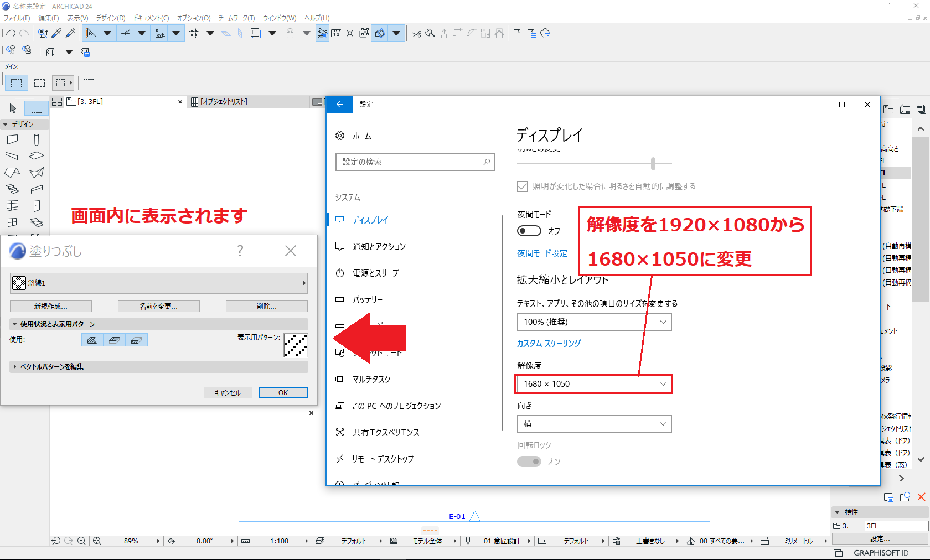This screenshot has width=930, height=560.
Task: Open the ドキュメント(C) menu
Action: click(151, 18)
